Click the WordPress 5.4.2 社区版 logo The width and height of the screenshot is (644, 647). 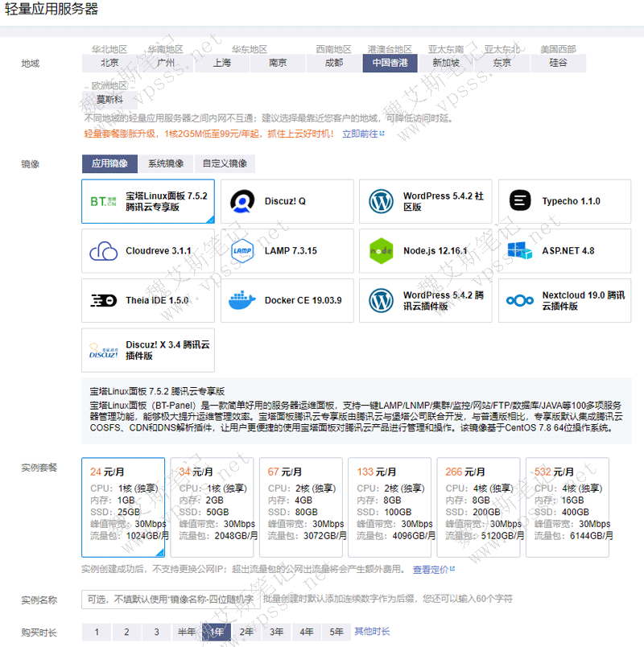coord(381,201)
